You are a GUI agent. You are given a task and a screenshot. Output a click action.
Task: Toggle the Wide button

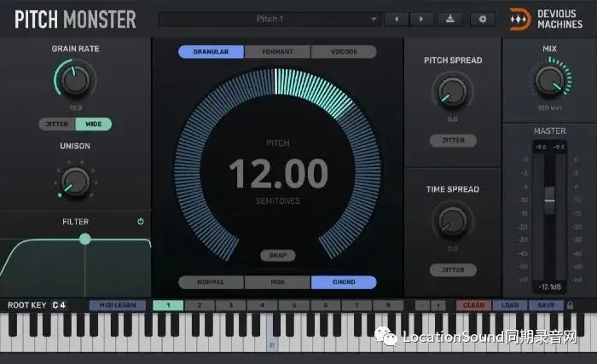[94, 124]
